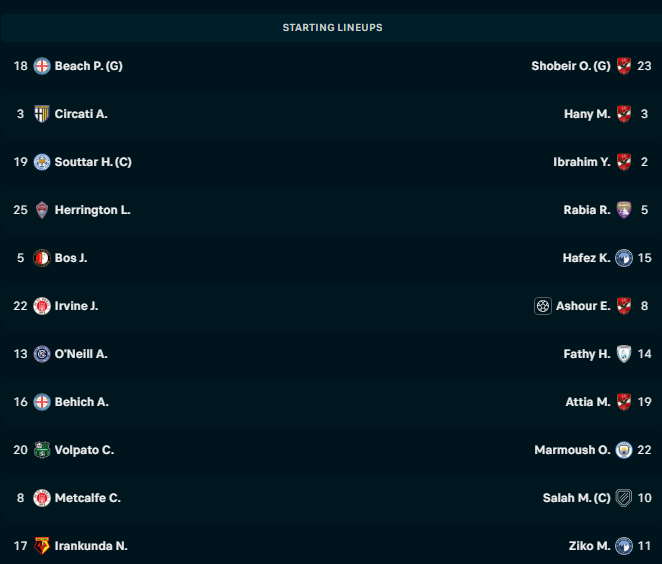This screenshot has height=564, width=662.
Task: Click shirt number 23 of Shobeir O.
Action: pyautogui.click(x=644, y=66)
